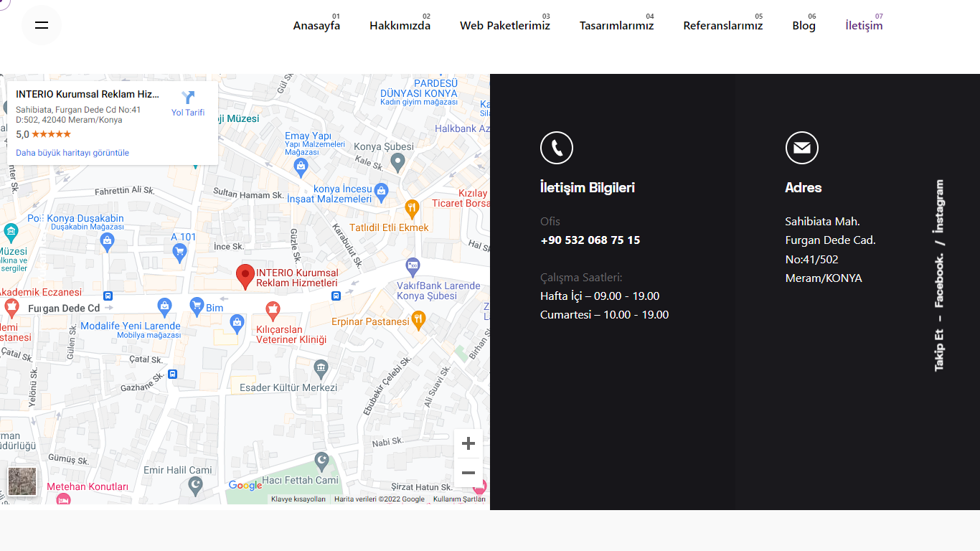Select Kılıçarslan Veteriner Kliniği map marker
The height and width of the screenshot is (551, 980).
point(273,310)
